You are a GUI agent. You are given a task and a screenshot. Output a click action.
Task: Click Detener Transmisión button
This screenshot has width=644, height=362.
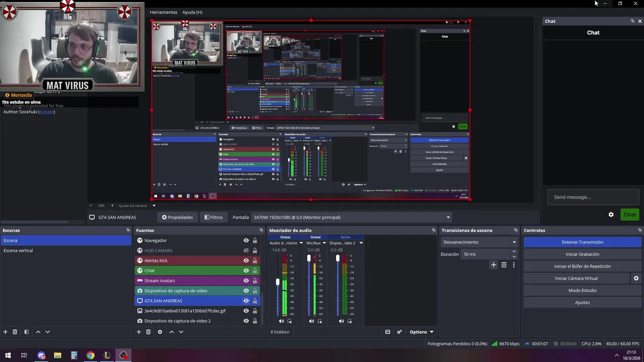click(x=582, y=242)
